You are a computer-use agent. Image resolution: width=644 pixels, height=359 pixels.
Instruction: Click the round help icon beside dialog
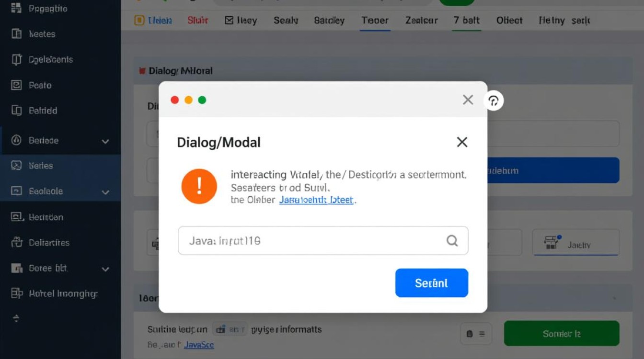[x=494, y=101]
